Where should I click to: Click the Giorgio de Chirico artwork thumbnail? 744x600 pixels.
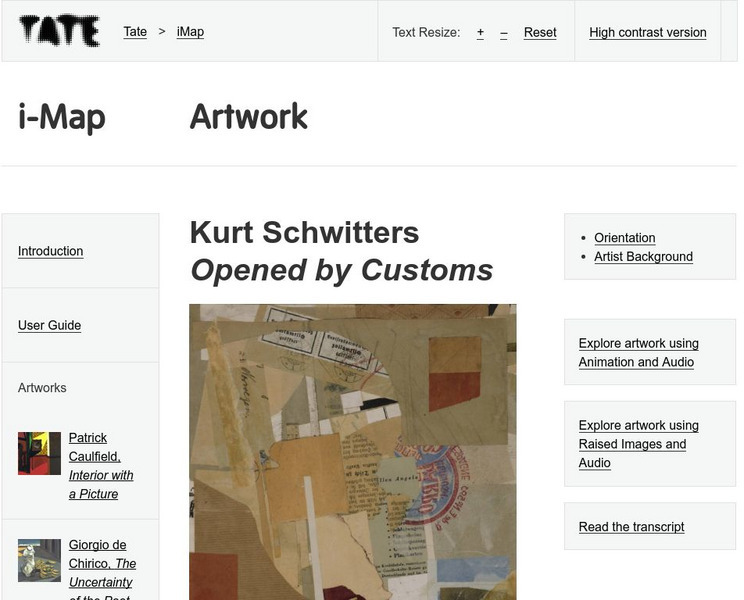pos(39,560)
